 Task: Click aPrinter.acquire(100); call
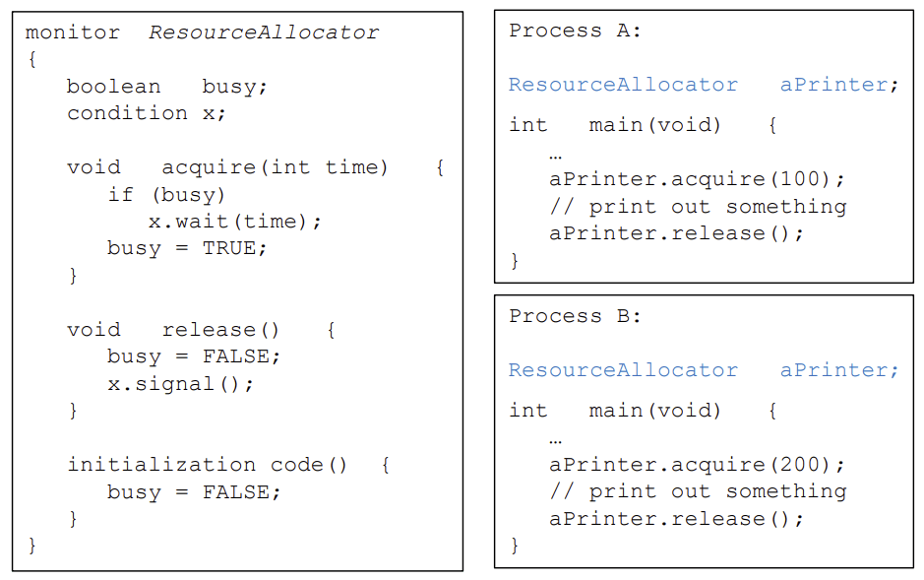pyautogui.click(x=697, y=178)
